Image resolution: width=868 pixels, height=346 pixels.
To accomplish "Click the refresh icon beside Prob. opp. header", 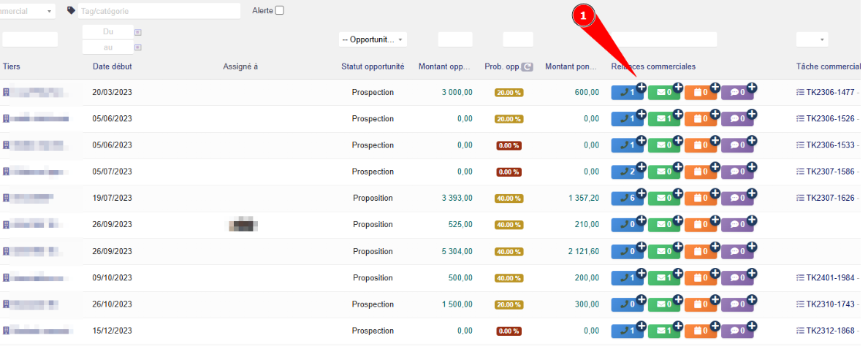I will pyautogui.click(x=528, y=67).
